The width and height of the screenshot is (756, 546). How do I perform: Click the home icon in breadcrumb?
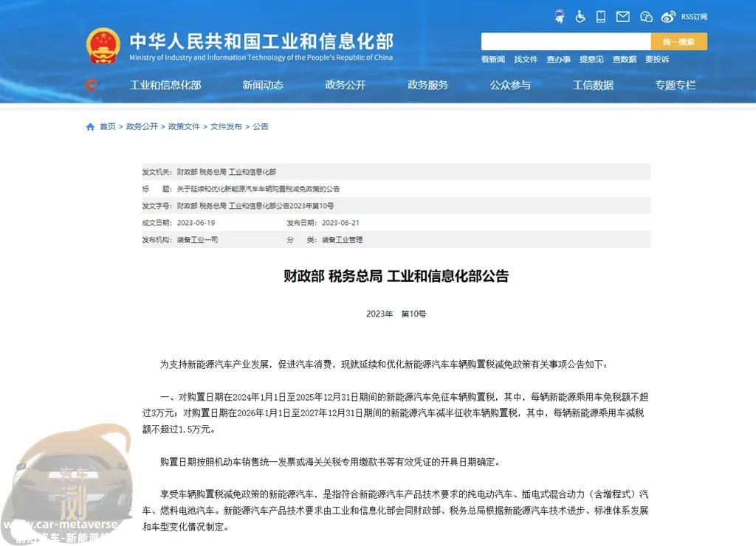tap(90, 127)
